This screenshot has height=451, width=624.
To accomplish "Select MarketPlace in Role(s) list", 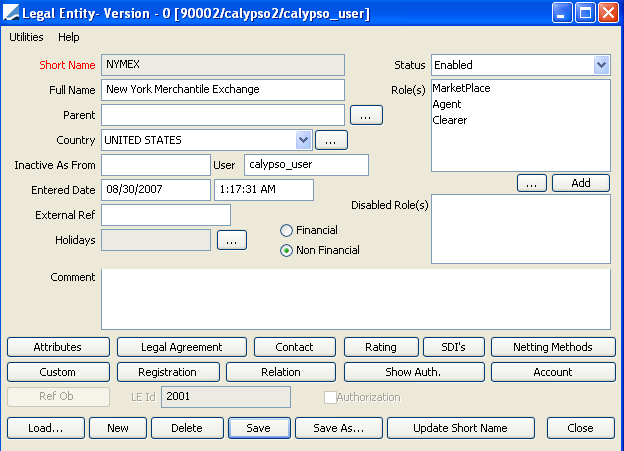I will 461,88.
